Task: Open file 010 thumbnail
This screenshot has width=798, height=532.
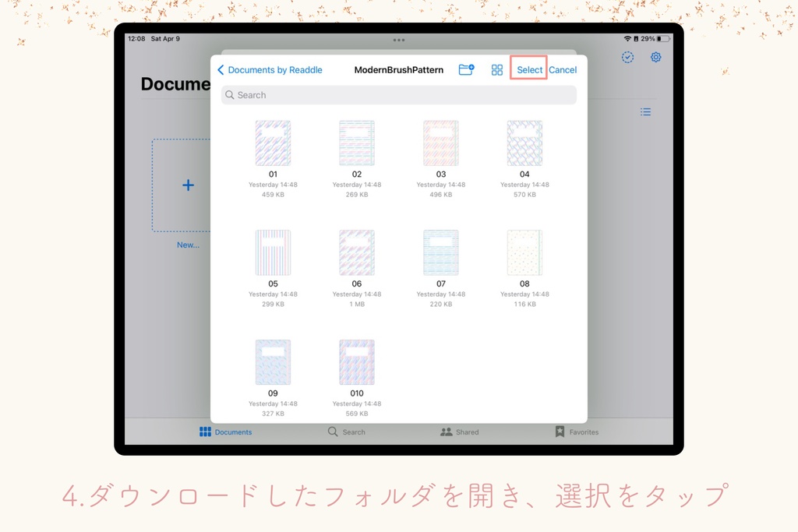Action: coord(356,361)
